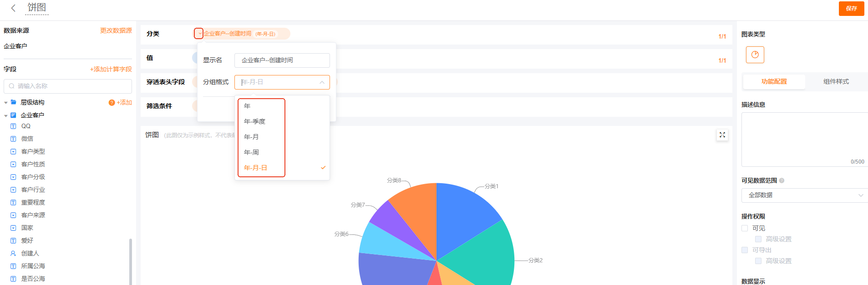The width and height of the screenshot is (868, 285).
Task: Choose 年-季度 grouping option
Action: 254,121
